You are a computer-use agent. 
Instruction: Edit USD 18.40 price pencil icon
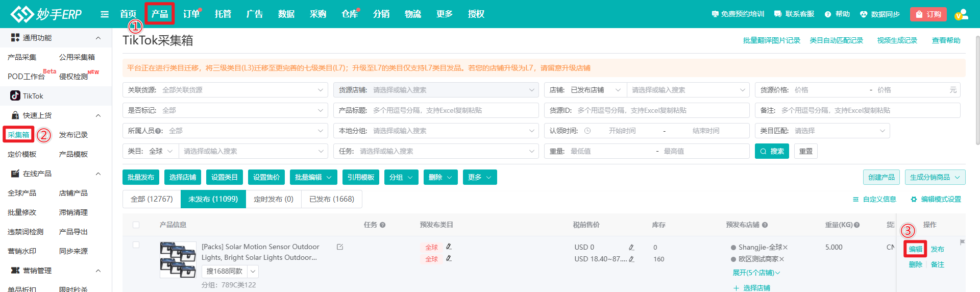pyautogui.click(x=631, y=259)
